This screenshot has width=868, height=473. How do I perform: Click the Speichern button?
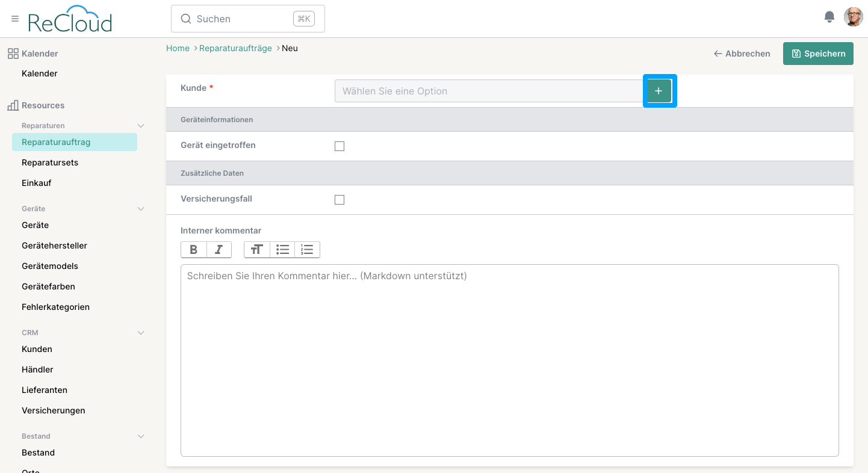818,54
